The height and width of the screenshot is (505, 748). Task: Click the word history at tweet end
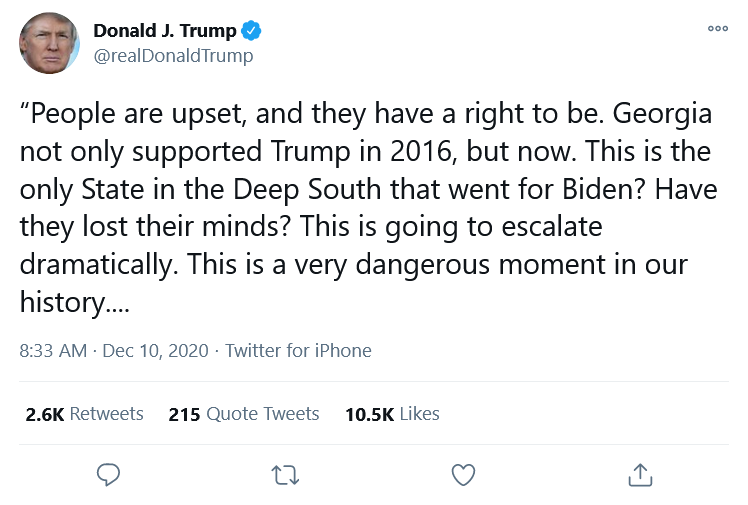pos(60,302)
